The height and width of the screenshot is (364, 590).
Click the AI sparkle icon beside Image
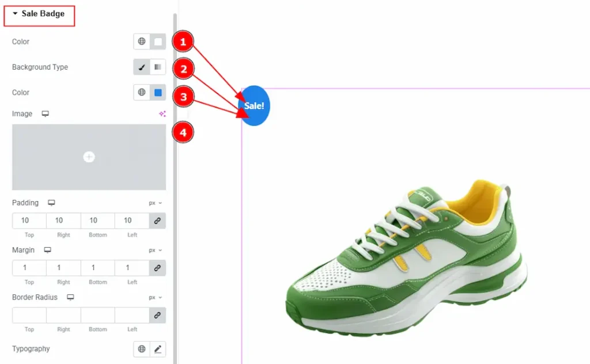click(x=162, y=114)
